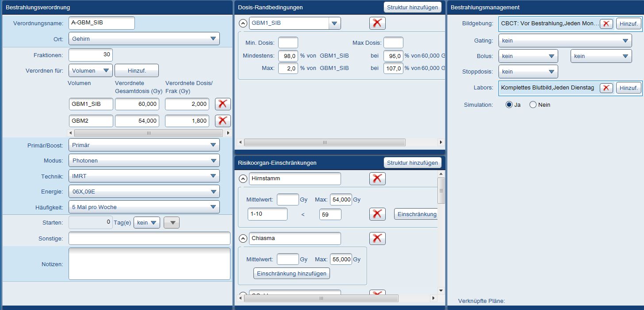Remove the Chiasma organ constraint

pyautogui.click(x=377, y=238)
